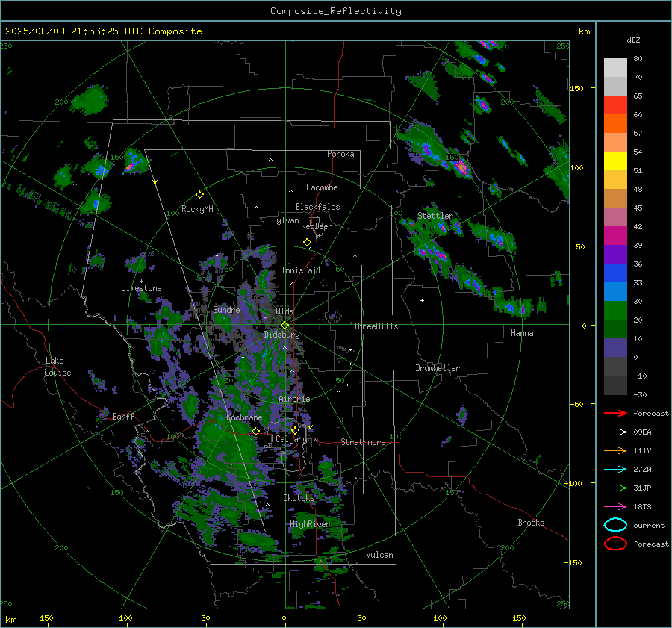
Task: Click the RockyMH label
Action: pos(197,209)
